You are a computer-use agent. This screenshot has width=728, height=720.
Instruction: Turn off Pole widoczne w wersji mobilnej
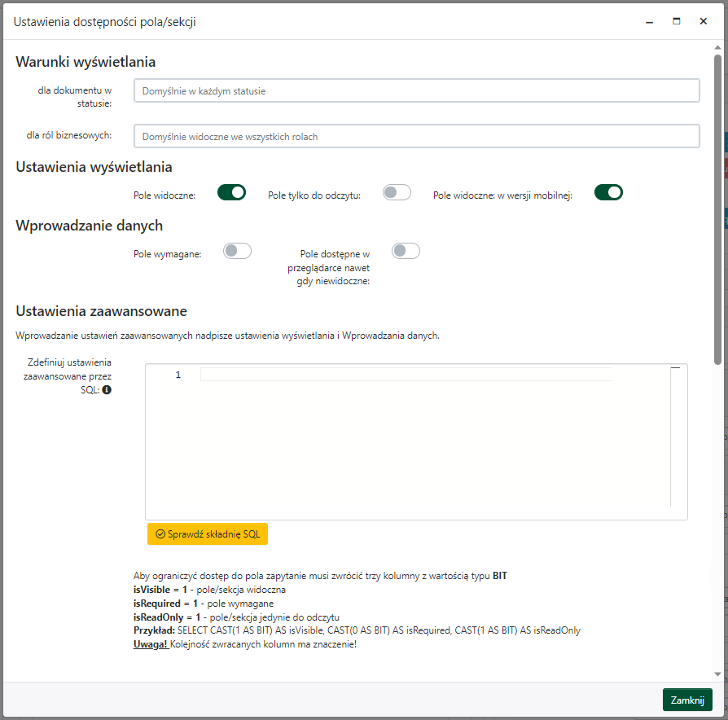click(608, 192)
